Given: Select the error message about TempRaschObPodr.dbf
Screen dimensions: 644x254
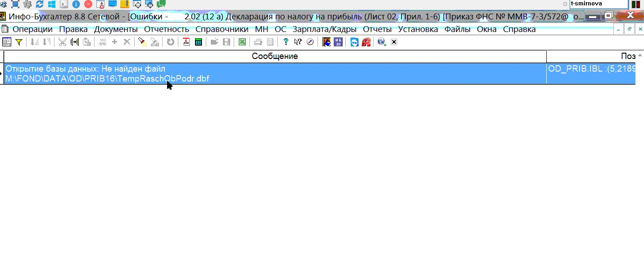Looking at the screenshot, I should [275, 74].
